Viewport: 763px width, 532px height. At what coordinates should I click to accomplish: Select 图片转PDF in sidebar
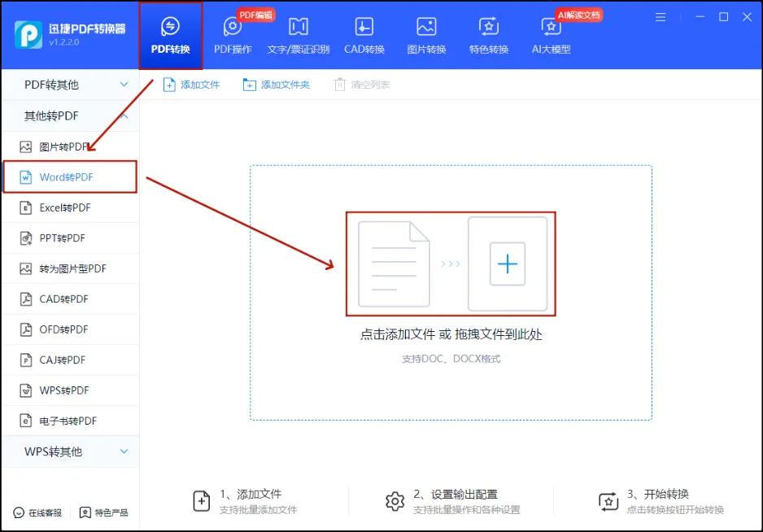(x=71, y=146)
